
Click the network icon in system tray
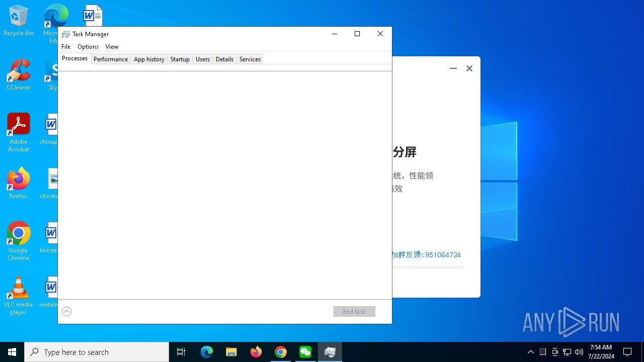point(567,352)
